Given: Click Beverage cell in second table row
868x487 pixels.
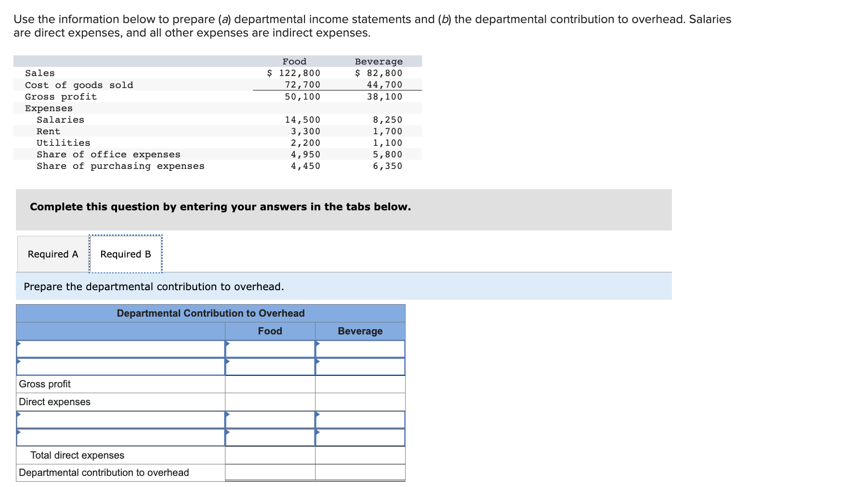Looking at the screenshot, I should [360, 367].
